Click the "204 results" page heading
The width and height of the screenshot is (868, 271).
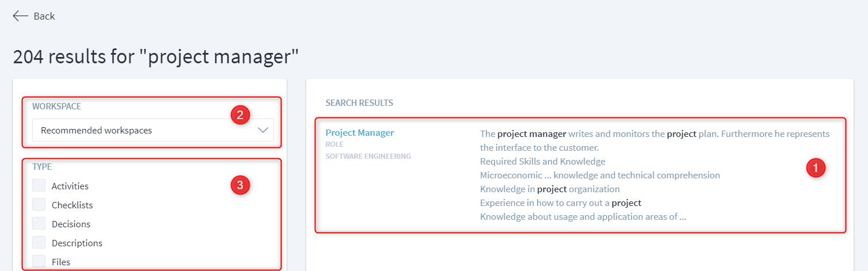click(156, 57)
